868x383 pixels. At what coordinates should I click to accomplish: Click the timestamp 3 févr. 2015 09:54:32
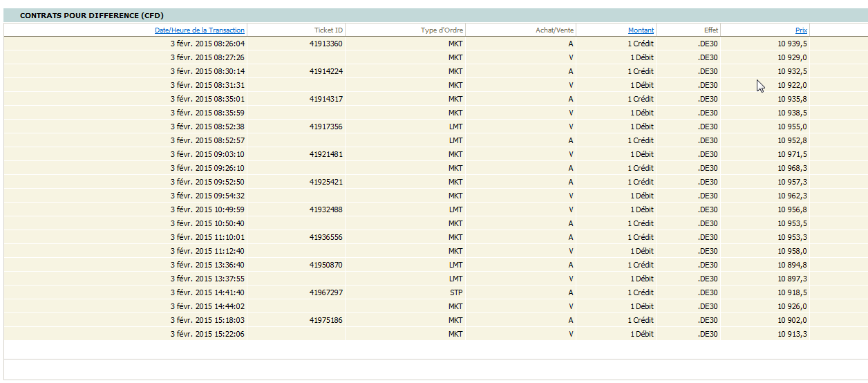(x=207, y=196)
